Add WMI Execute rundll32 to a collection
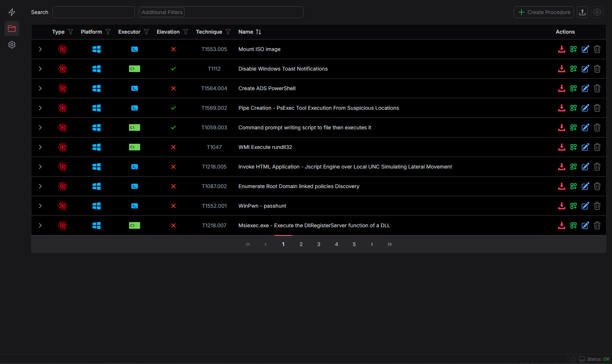The height and width of the screenshot is (364, 612). 573,147
